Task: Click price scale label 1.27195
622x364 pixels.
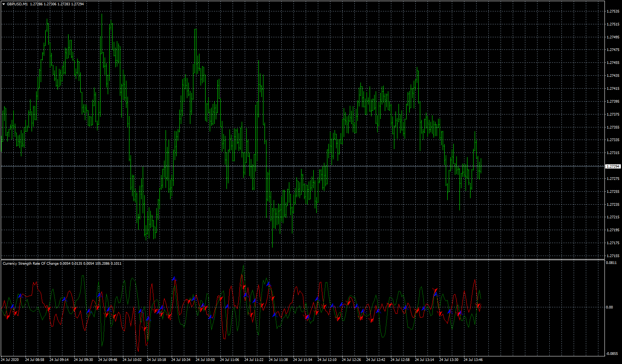Action: [612, 230]
